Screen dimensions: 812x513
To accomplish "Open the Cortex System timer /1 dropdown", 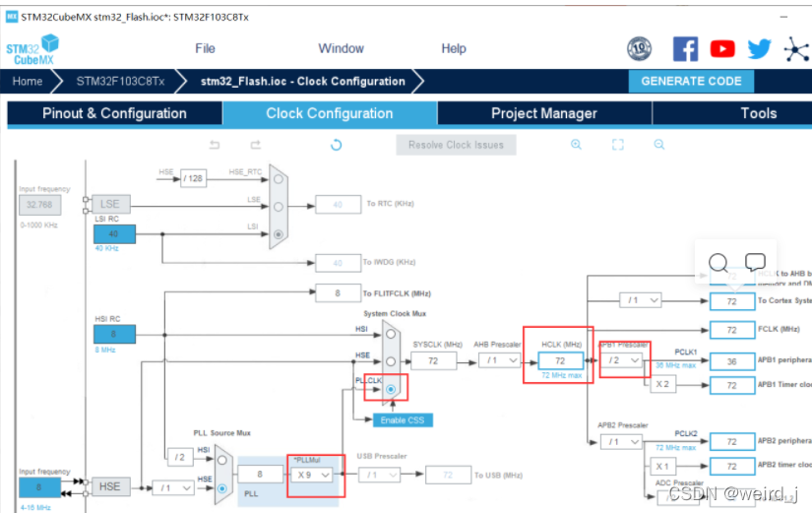I will tap(641, 300).
